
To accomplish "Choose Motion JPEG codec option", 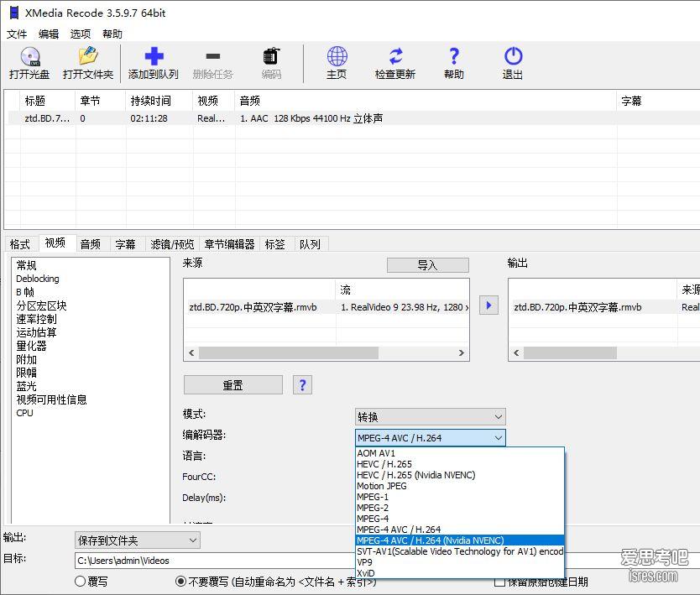I will click(460, 486).
